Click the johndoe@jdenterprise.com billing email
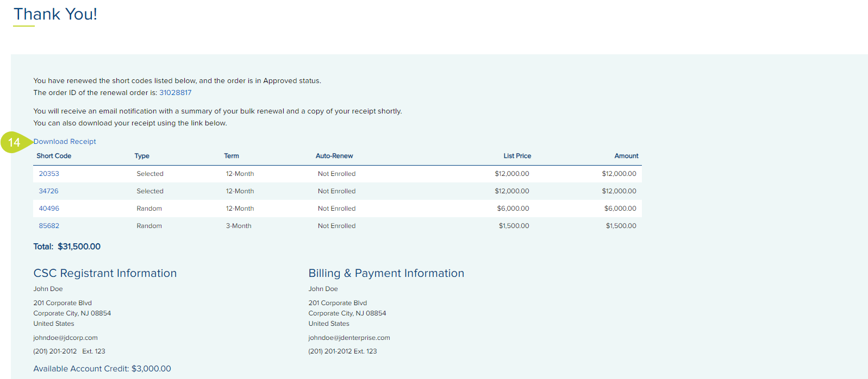Image resolution: width=868 pixels, height=379 pixels. [x=349, y=338]
